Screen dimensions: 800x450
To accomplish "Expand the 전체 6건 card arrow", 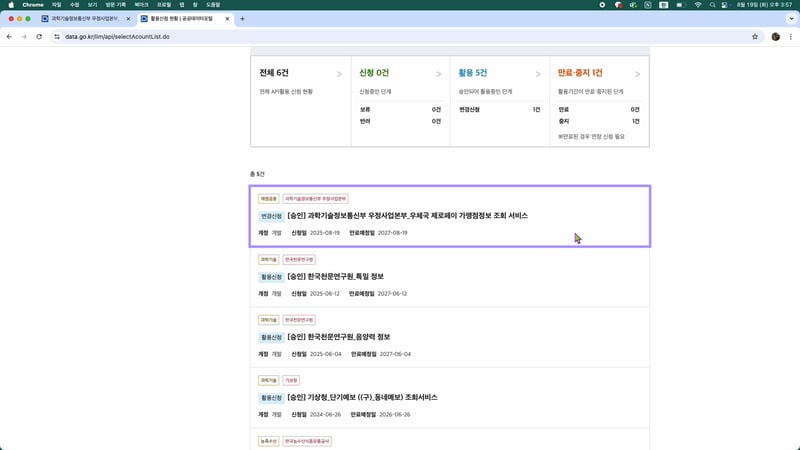I will (339, 74).
